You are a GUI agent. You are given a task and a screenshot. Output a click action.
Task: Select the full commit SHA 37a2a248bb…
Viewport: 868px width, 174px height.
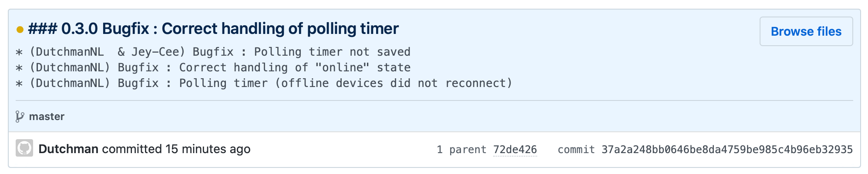point(727,150)
